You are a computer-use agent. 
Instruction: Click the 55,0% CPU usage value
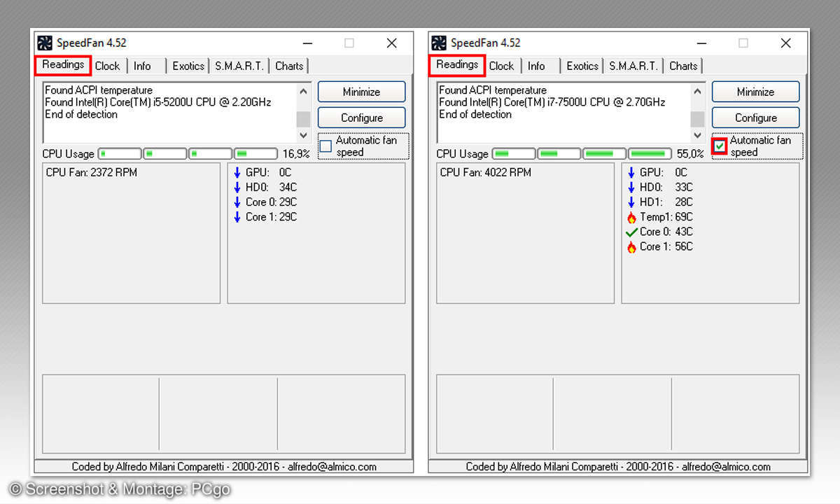690,154
